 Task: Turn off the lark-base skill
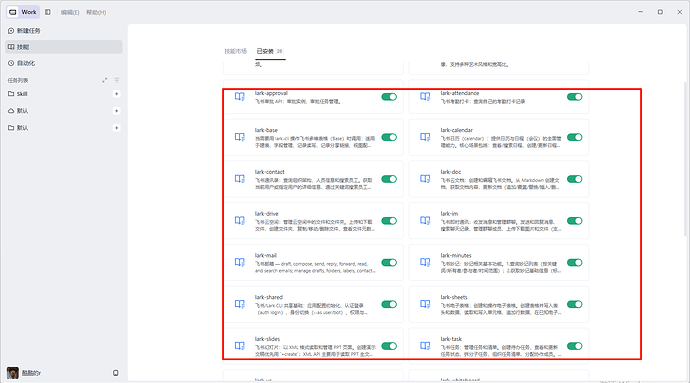coord(389,137)
